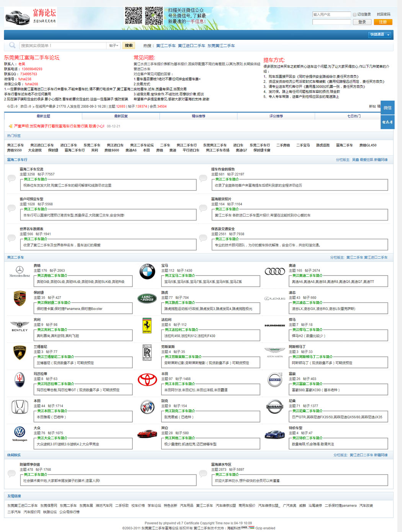Switch to the 最新回复 tab

point(121,116)
